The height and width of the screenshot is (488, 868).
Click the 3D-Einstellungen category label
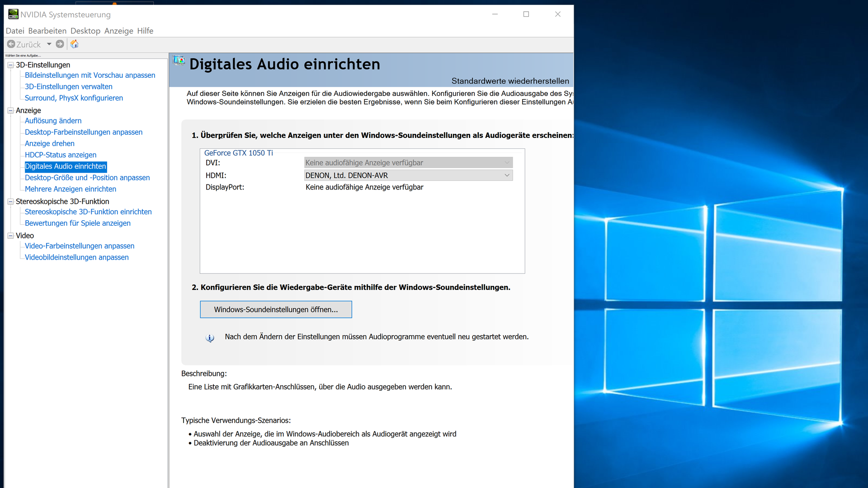43,65
